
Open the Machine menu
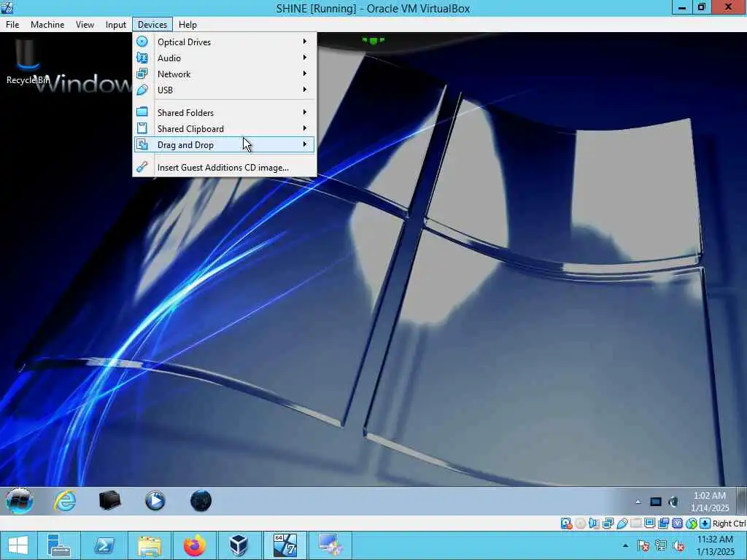click(x=47, y=24)
